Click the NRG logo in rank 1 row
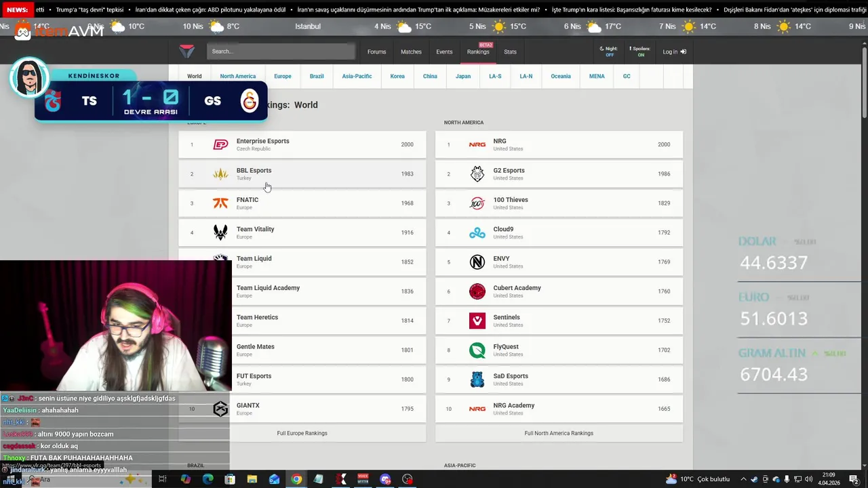Screen dimensions: 868x488 [477, 144]
